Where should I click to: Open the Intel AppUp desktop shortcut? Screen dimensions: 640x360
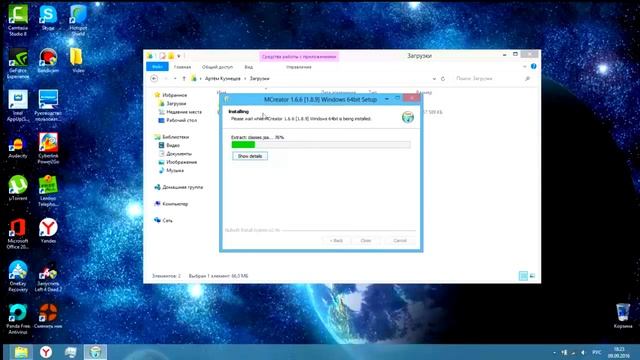(18, 106)
